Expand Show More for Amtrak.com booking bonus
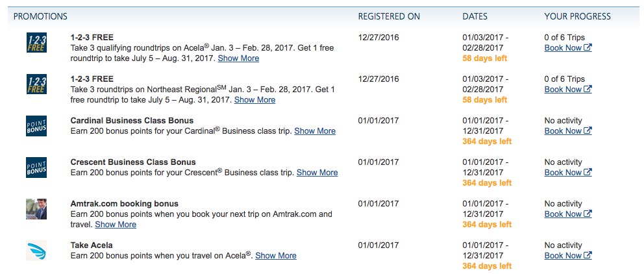This screenshot has height=274, width=644. tap(116, 225)
